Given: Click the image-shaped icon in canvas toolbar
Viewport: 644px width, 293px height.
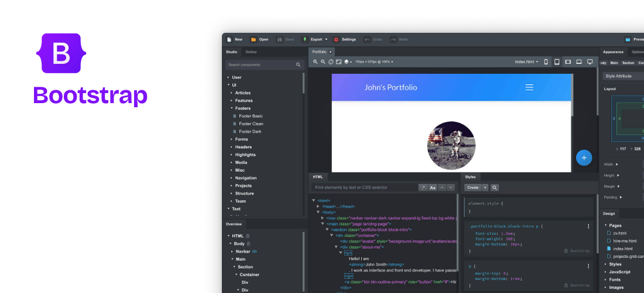Looking at the screenshot, I should (x=339, y=62).
